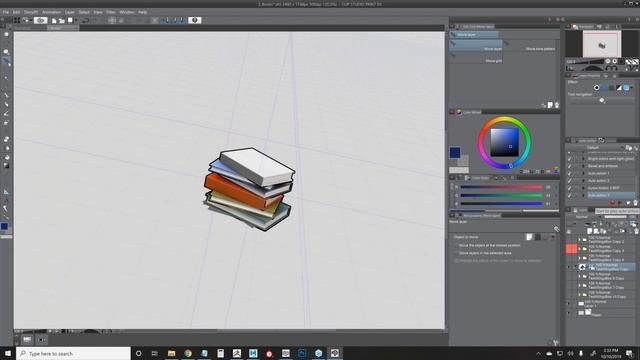Select the Operation (object) tool
640x360 pixels.
(x=6, y=52)
